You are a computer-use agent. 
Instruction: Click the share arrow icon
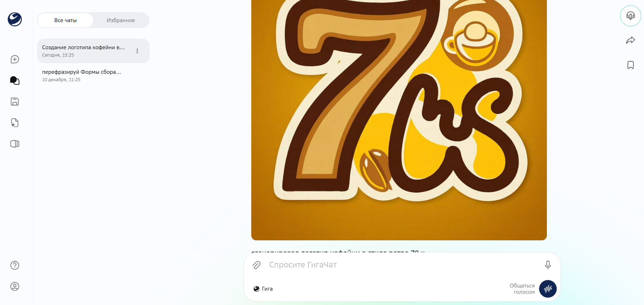(x=631, y=40)
